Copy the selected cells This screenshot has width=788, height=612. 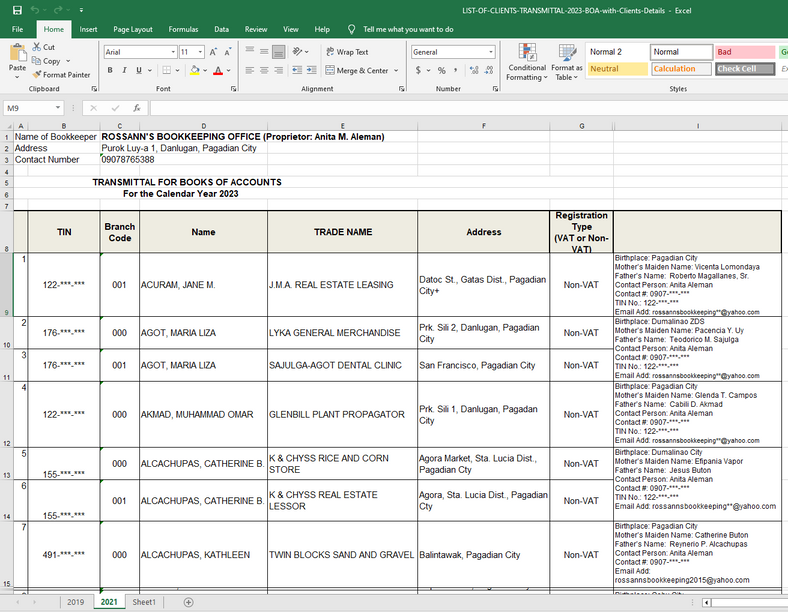(x=46, y=61)
